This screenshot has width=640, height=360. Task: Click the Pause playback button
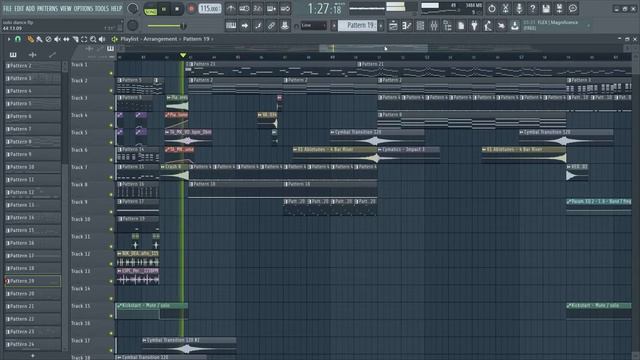[164, 9]
